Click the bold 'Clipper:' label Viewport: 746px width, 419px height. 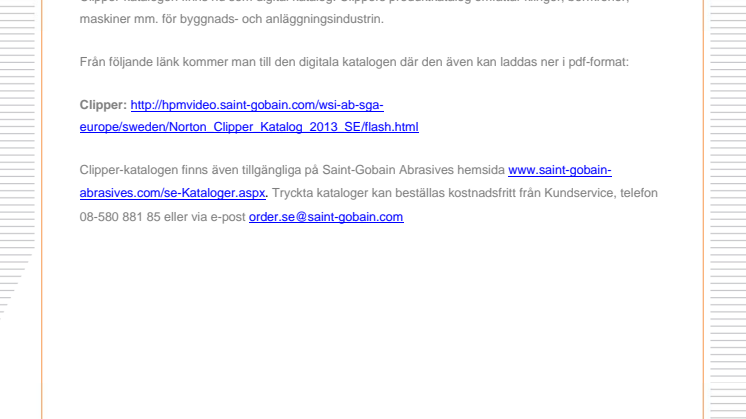pos(104,104)
